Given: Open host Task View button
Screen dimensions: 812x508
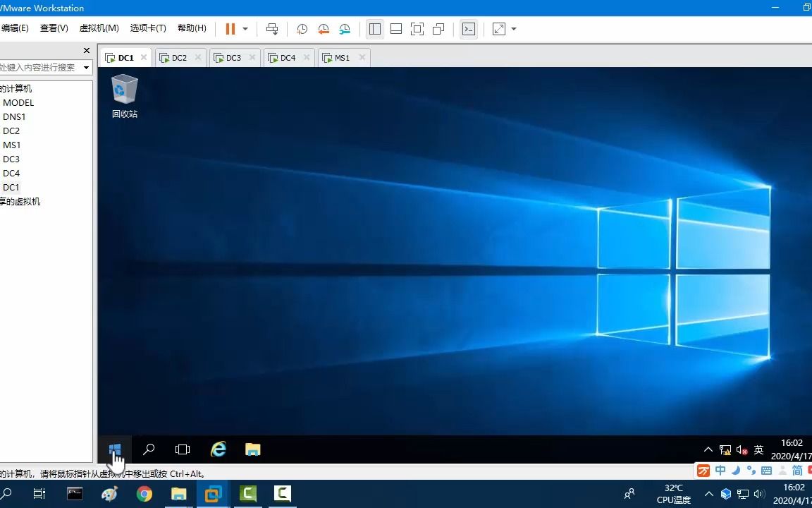Looking at the screenshot, I should tap(39, 494).
